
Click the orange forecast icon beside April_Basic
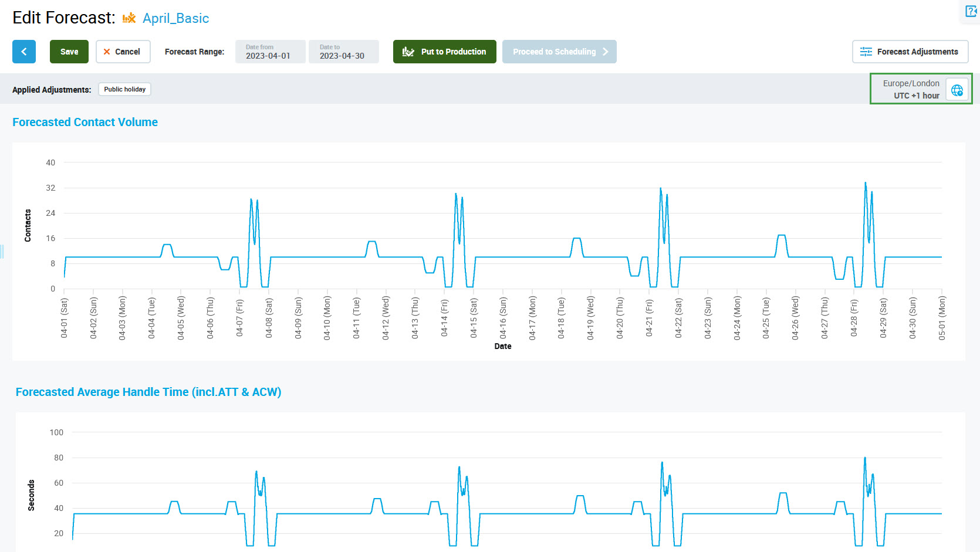pos(129,18)
